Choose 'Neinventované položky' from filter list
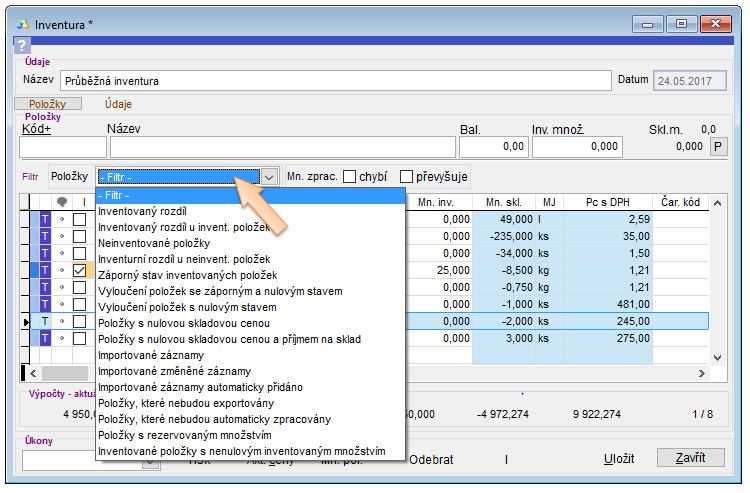This screenshot has width=750, height=493. pos(153,243)
